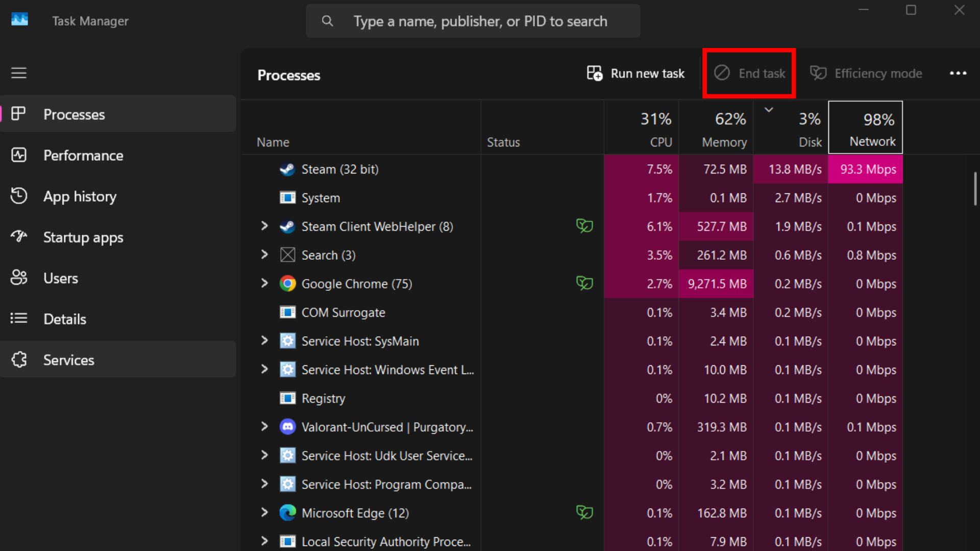Image resolution: width=980 pixels, height=551 pixels.
Task: Click the Local Security Authority Process icon
Action: (287, 541)
